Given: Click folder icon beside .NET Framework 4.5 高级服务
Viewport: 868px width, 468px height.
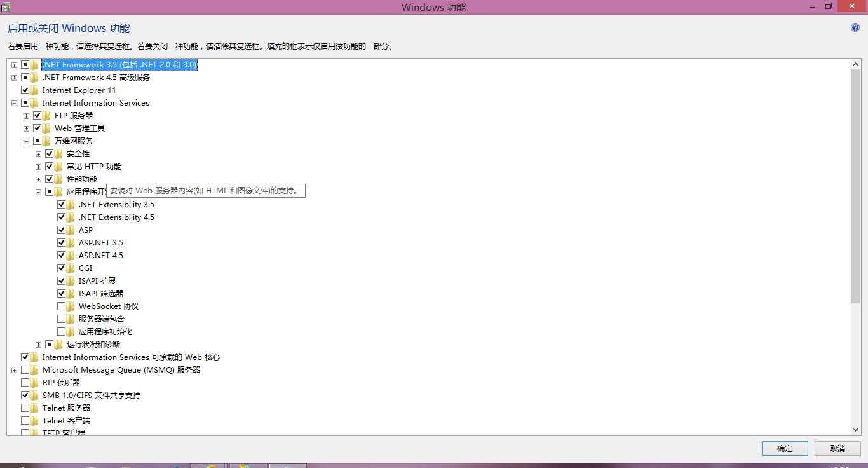Looking at the screenshot, I should (x=34, y=77).
